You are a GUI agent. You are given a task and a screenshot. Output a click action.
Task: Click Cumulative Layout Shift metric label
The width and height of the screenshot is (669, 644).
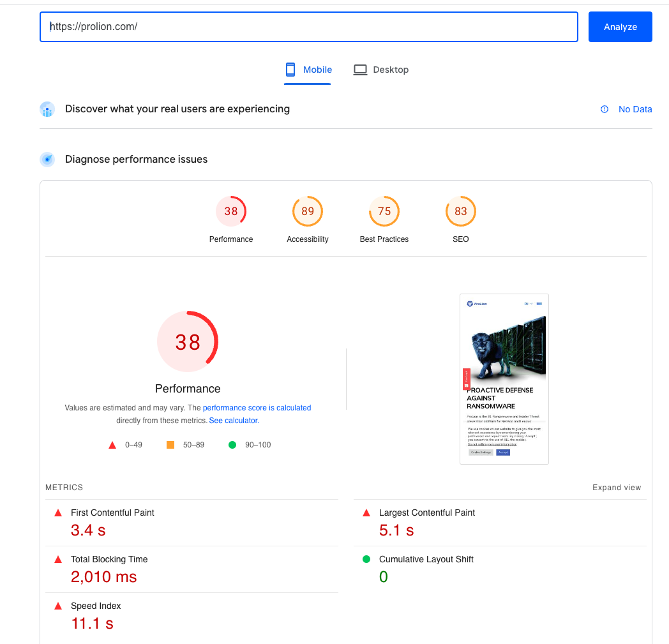coord(426,559)
